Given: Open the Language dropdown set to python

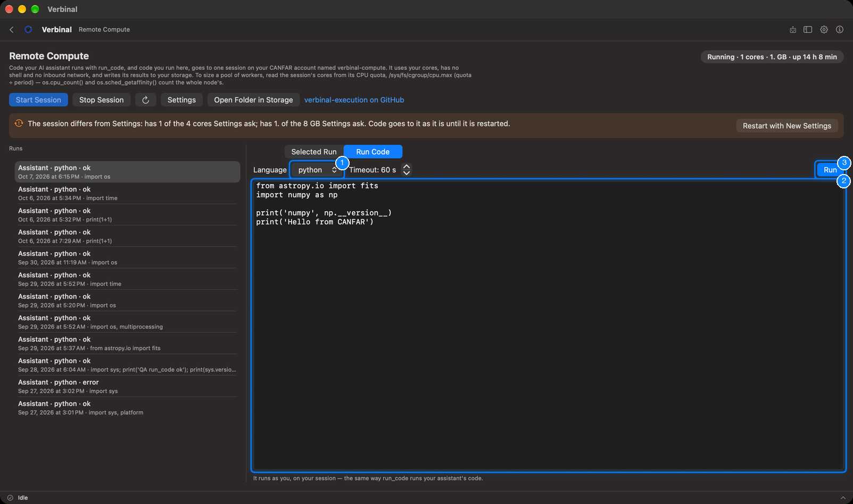Looking at the screenshot, I should point(317,170).
